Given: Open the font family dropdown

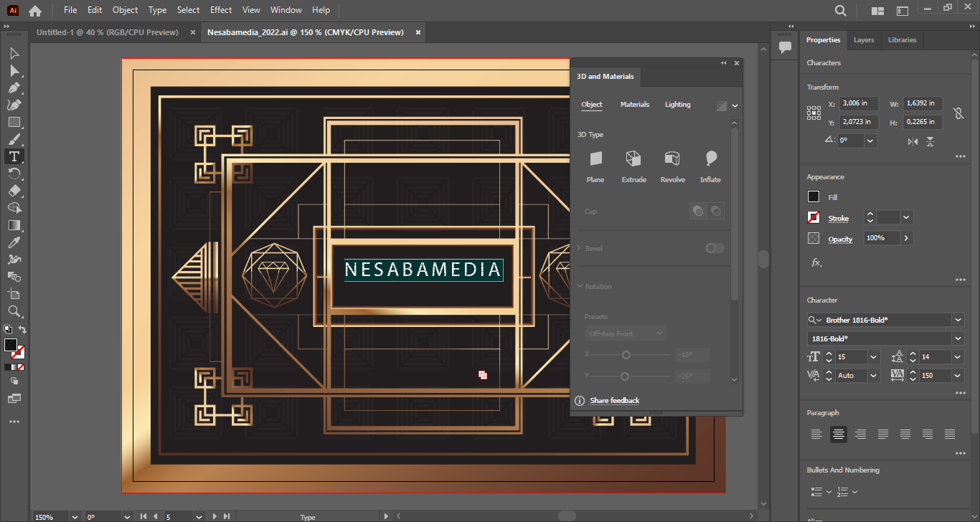Looking at the screenshot, I should pos(958,320).
